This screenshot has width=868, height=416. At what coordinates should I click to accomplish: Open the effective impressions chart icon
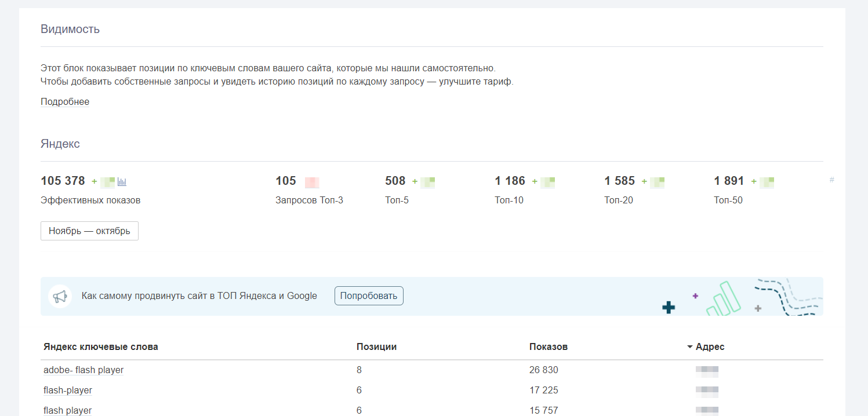pyautogui.click(x=122, y=182)
